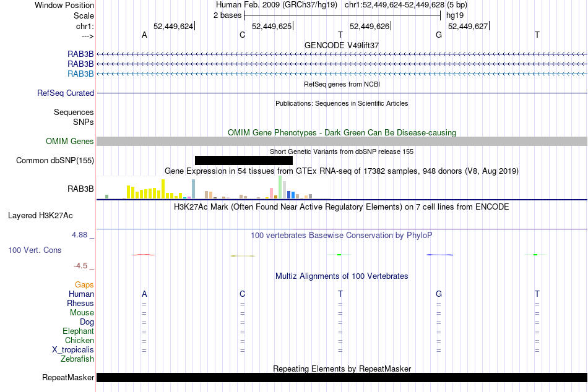Click the OMIM Genes track label
This screenshot has width=588, height=392.
click(x=70, y=142)
